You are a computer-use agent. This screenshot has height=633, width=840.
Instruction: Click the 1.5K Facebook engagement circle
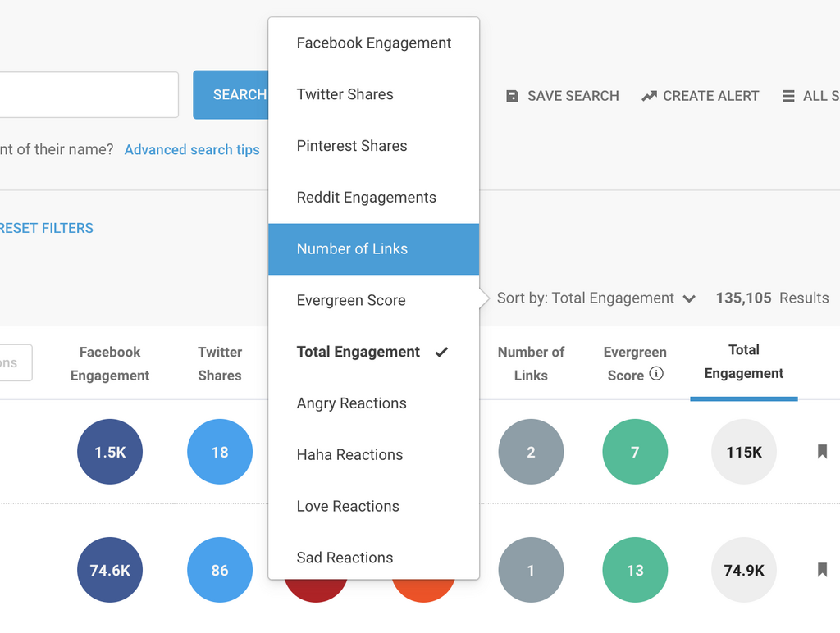pyautogui.click(x=110, y=452)
